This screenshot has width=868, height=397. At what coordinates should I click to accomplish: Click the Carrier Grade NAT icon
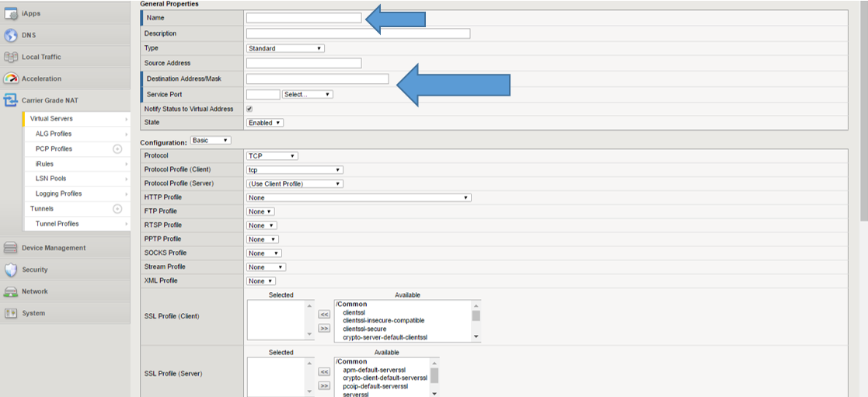coord(10,100)
